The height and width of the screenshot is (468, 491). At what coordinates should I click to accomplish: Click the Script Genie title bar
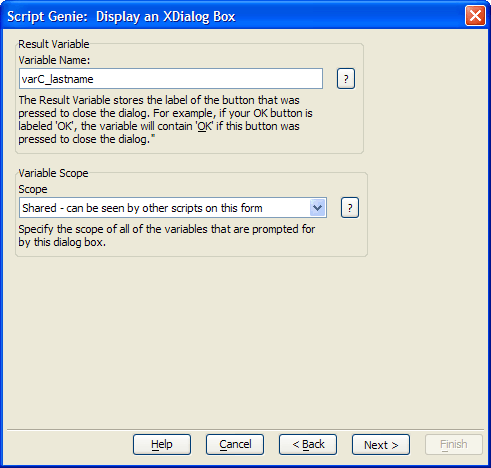pyautogui.click(x=233, y=16)
